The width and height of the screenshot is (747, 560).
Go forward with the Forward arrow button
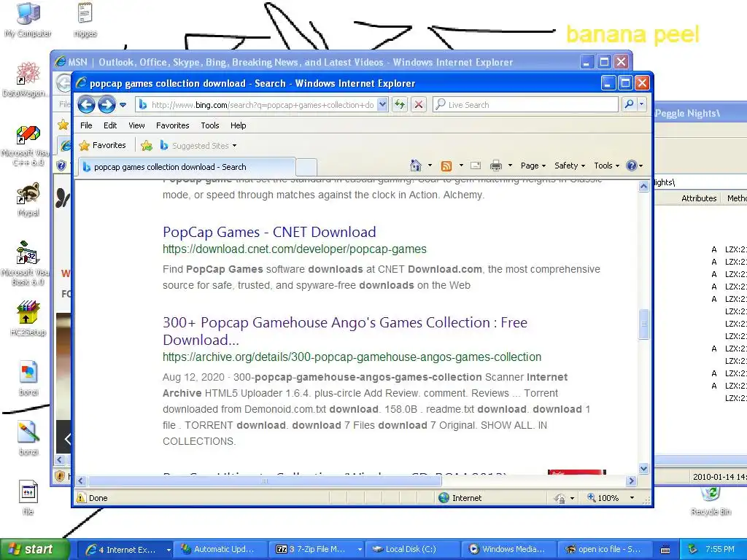tap(107, 104)
